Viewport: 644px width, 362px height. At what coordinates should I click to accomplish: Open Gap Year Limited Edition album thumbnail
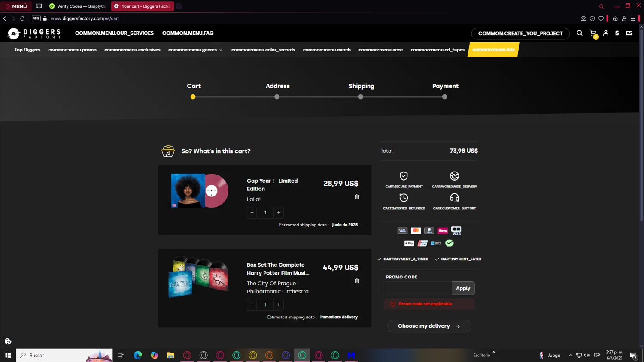tap(200, 191)
